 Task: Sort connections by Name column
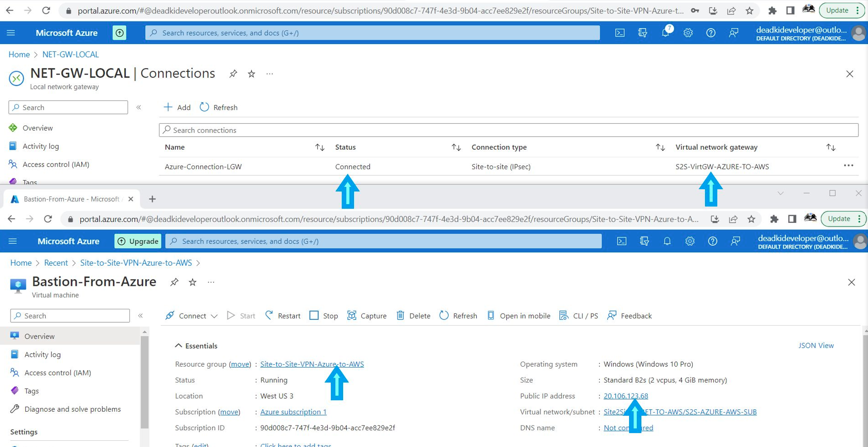coord(320,147)
